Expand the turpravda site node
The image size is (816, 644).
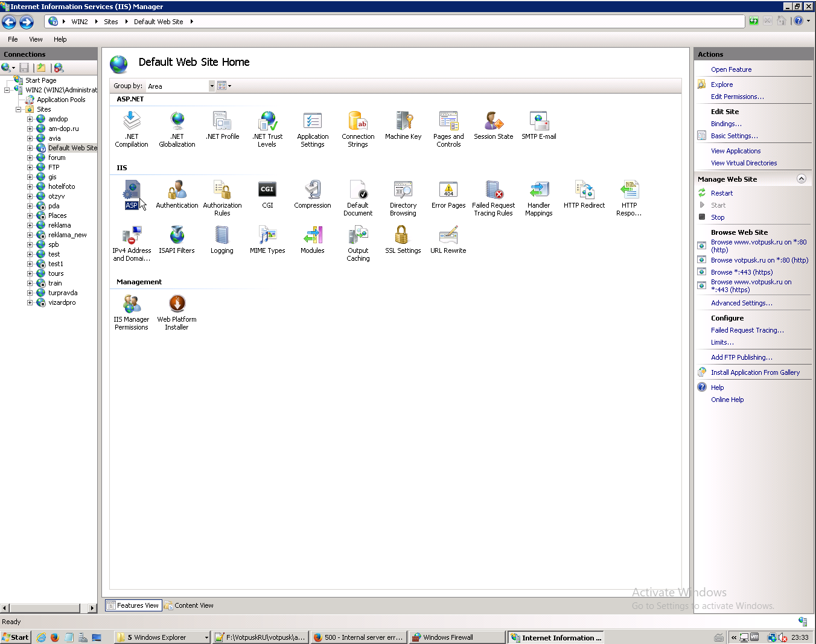pyautogui.click(x=30, y=293)
